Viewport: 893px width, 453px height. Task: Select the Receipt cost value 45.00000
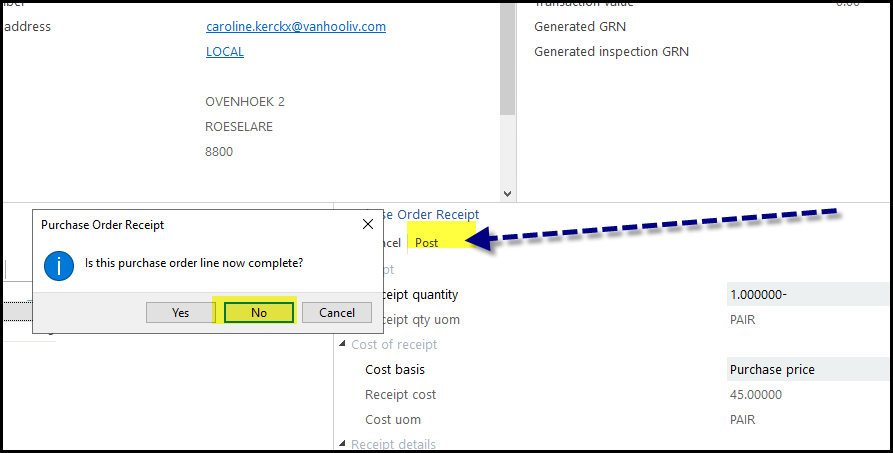click(755, 395)
